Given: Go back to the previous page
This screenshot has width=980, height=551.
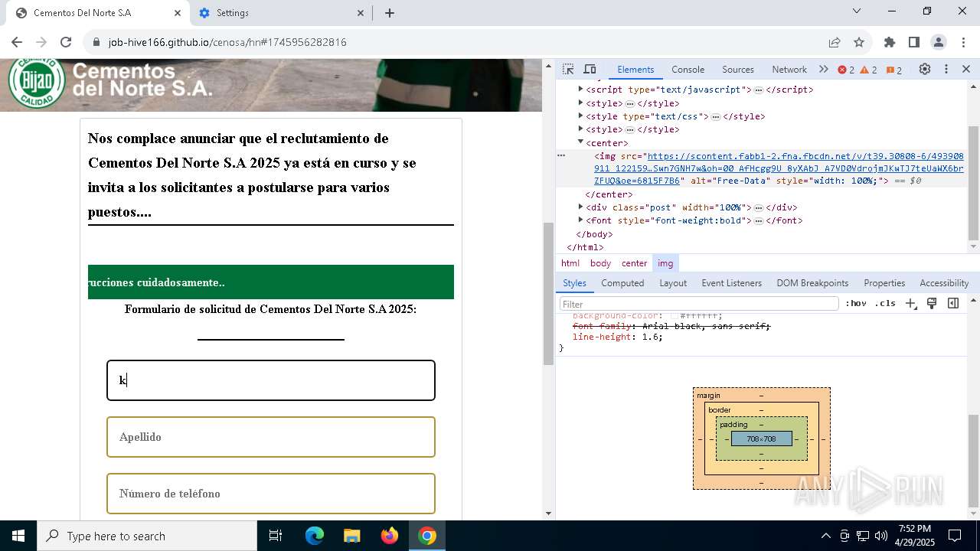Looking at the screenshot, I should tap(17, 42).
